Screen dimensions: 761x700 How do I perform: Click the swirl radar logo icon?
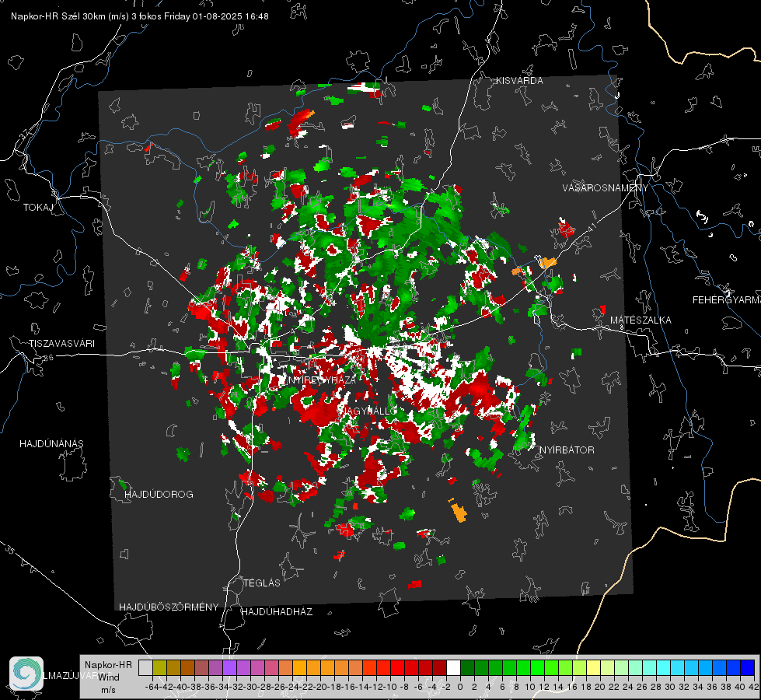[x=26, y=674]
